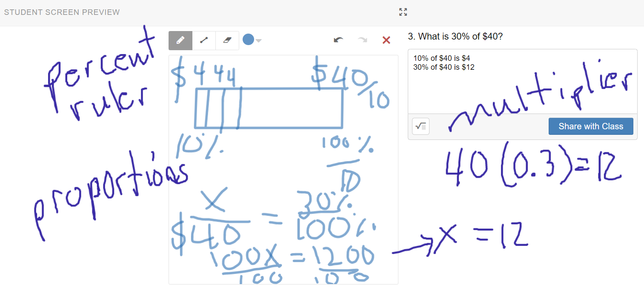The image size is (644, 296).
Task: Open the color picker next to eraser
Action: coord(249,40)
